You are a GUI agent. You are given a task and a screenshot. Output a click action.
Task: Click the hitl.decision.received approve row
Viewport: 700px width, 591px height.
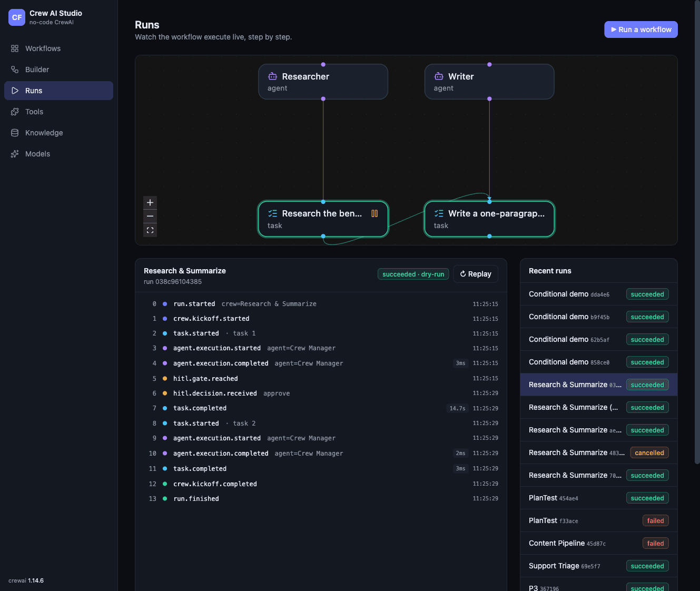321,393
